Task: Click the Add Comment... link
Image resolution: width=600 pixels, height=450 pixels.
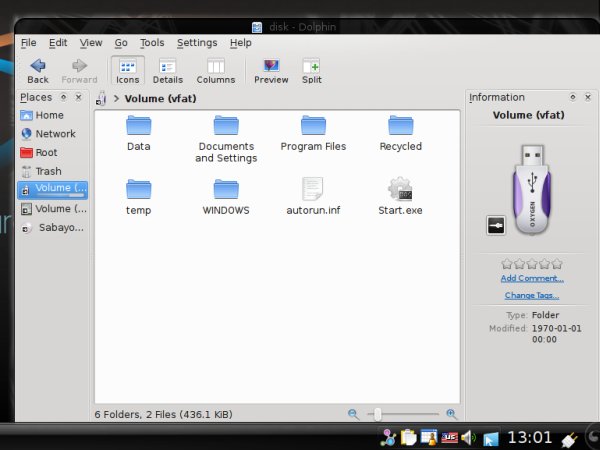Action: (x=532, y=278)
